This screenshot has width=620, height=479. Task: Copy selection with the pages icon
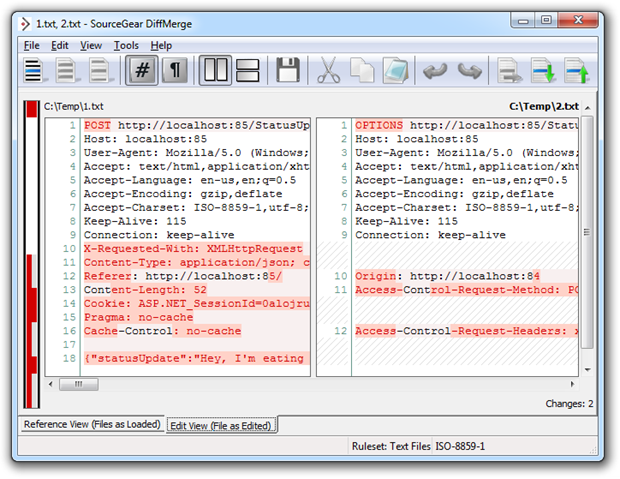pos(362,70)
